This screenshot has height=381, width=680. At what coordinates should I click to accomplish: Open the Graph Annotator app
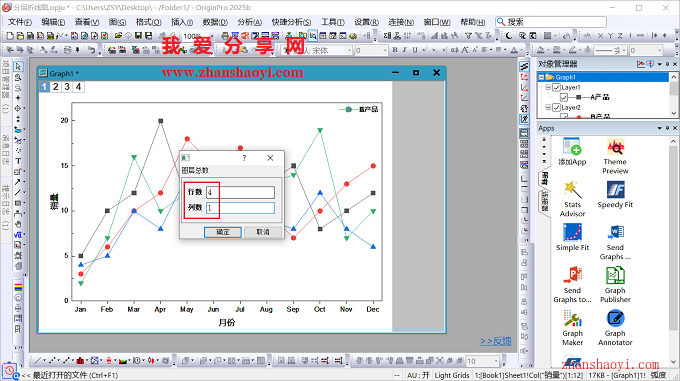click(x=615, y=328)
